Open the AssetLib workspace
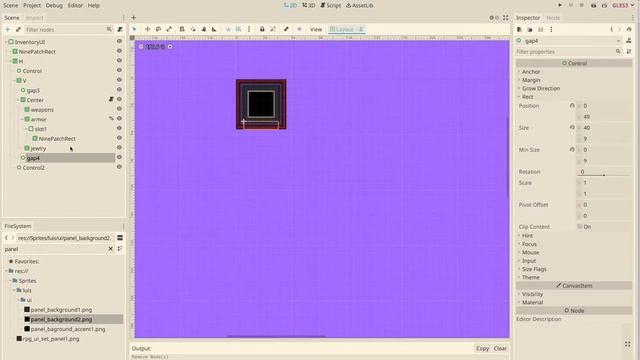Viewport: 640px width, 360px height. pyautogui.click(x=360, y=5)
